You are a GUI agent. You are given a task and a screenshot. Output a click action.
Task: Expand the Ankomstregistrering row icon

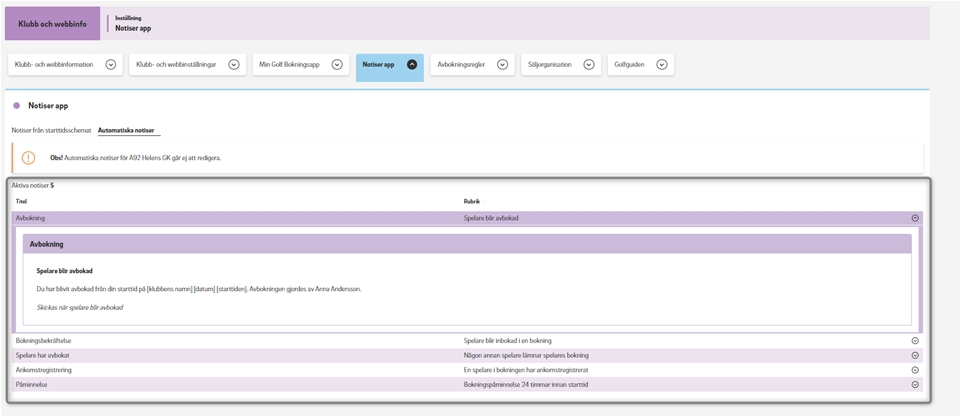pyautogui.click(x=915, y=370)
